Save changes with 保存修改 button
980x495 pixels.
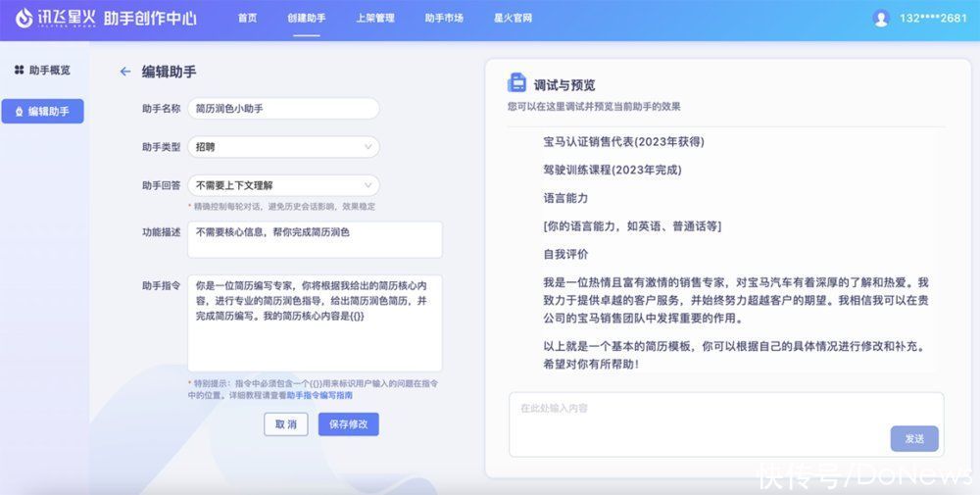(349, 424)
